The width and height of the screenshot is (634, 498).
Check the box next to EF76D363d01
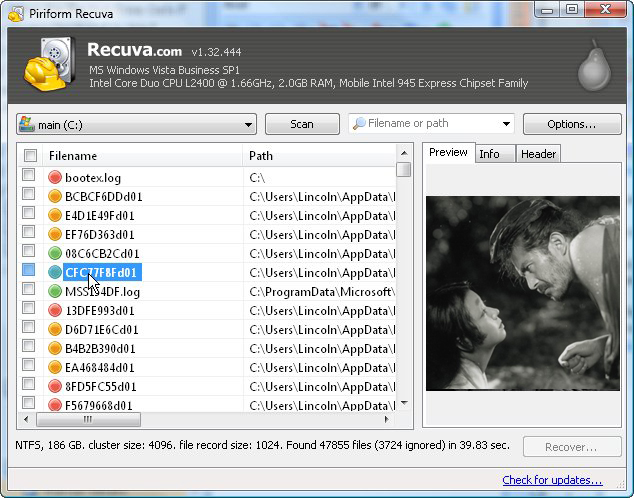point(29,235)
